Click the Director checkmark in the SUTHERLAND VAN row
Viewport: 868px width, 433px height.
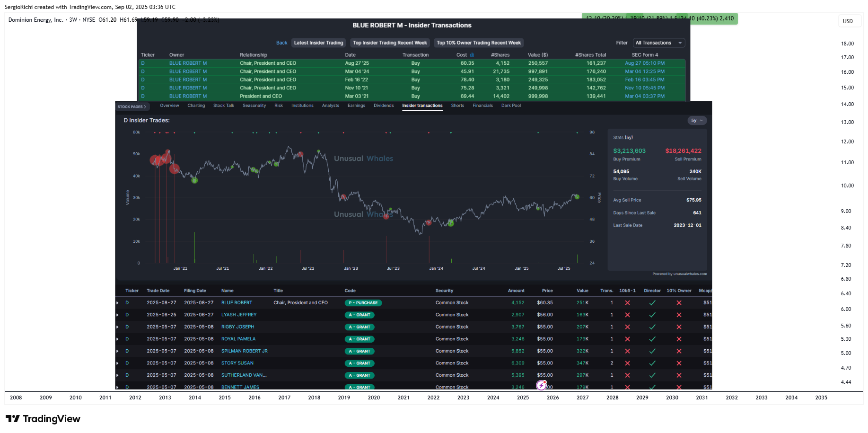(x=652, y=375)
